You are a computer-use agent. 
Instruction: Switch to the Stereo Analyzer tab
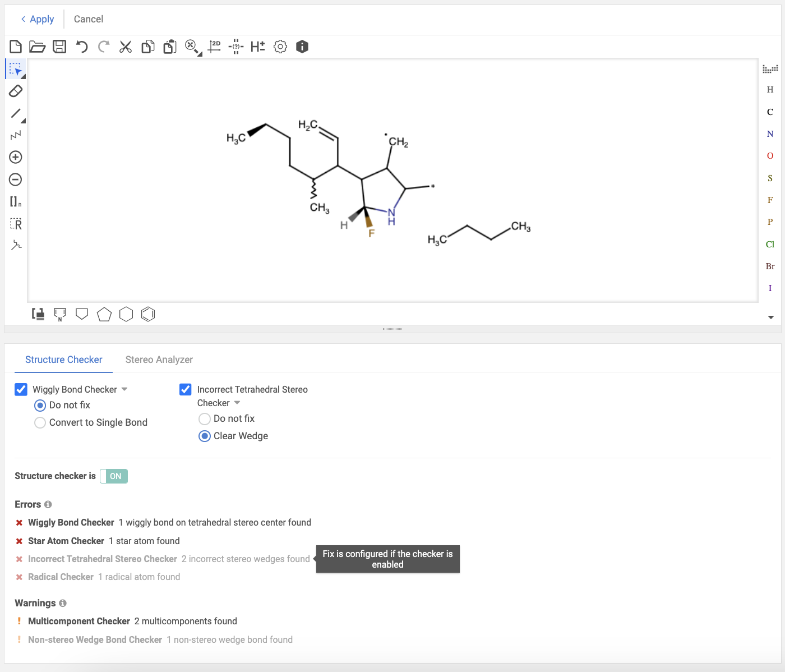159,360
